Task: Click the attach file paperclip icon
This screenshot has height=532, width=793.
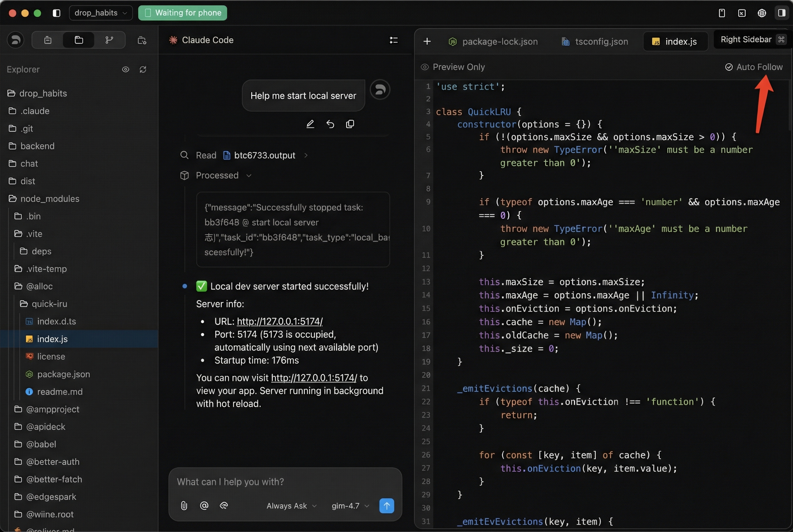Action: click(184, 506)
